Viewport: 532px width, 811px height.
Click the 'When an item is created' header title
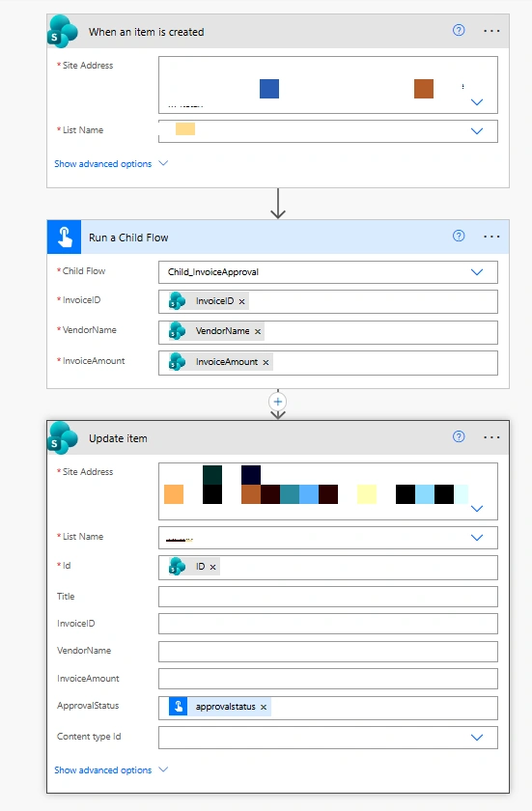147,32
